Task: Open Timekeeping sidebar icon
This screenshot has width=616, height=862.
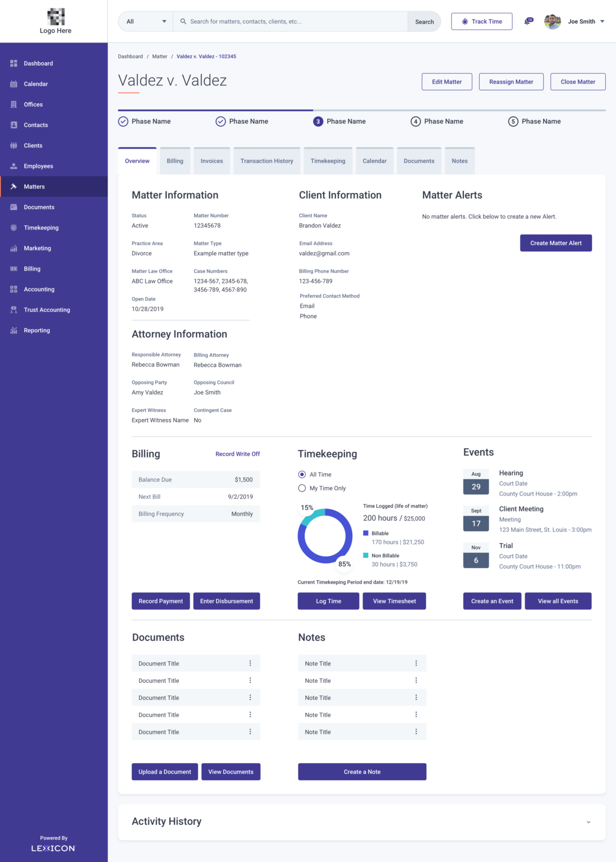Action: (13, 228)
